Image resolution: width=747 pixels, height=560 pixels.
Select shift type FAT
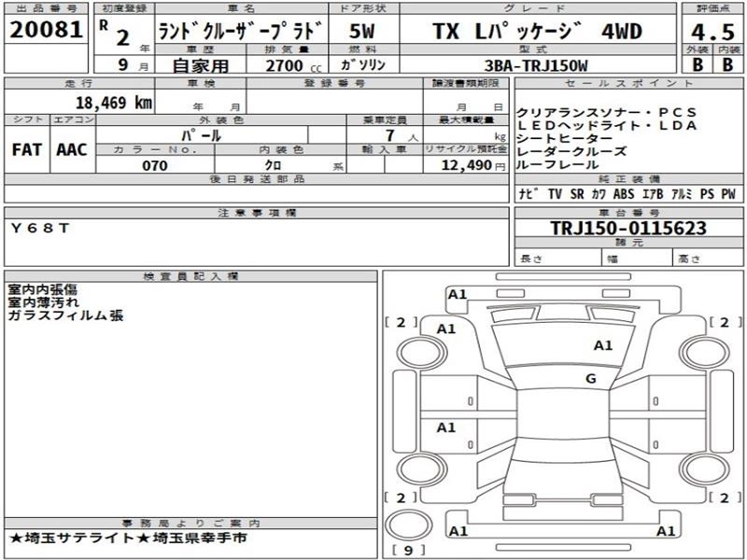click(27, 149)
